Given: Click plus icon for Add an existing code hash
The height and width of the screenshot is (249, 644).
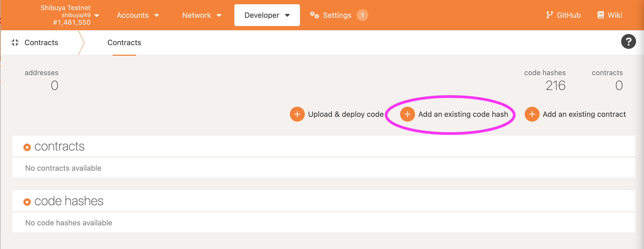Looking at the screenshot, I should (407, 114).
